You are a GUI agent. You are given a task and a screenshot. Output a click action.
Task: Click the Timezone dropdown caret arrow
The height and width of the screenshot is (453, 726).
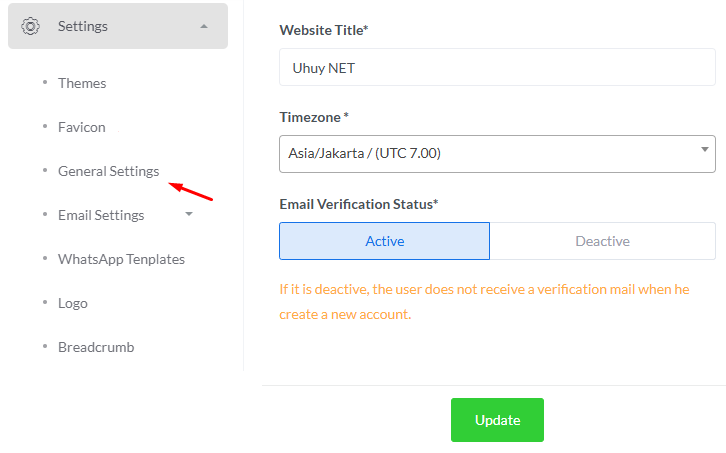click(x=704, y=150)
